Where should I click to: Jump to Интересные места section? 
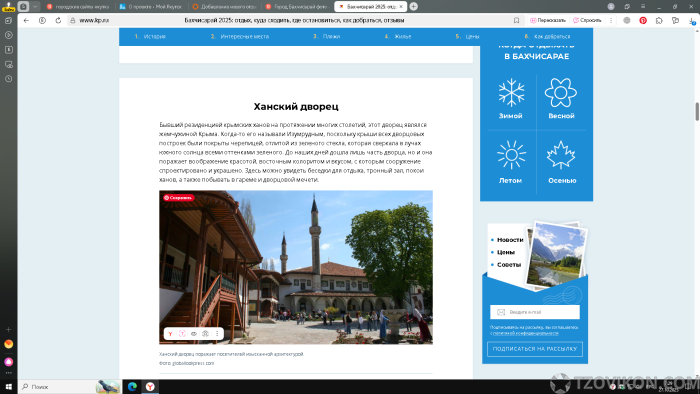240,37
